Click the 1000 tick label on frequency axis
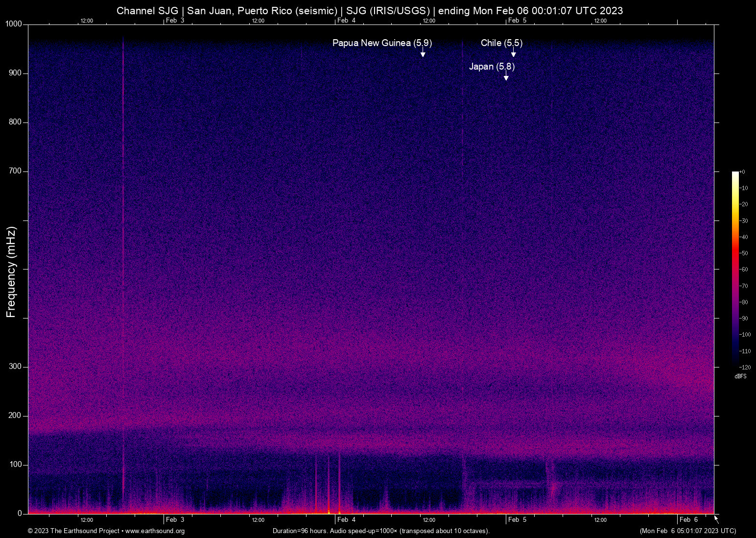756x538 pixels. pos(14,24)
